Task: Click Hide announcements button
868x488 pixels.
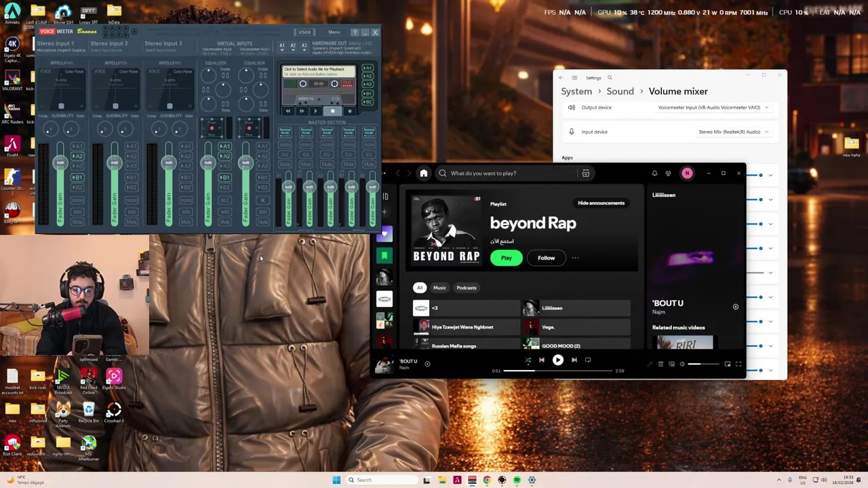Action: pyautogui.click(x=601, y=203)
